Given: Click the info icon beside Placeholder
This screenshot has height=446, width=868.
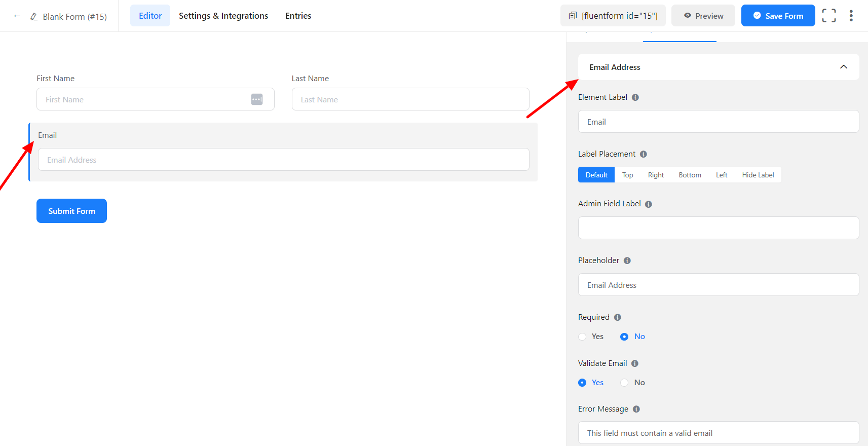Looking at the screenshot, I should point(627,261).
